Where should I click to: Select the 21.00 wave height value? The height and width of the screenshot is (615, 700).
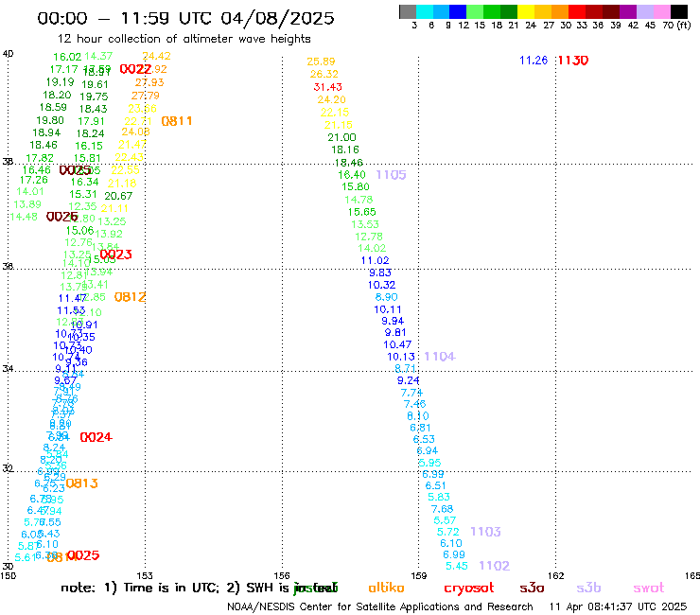[x=342, y=137]
